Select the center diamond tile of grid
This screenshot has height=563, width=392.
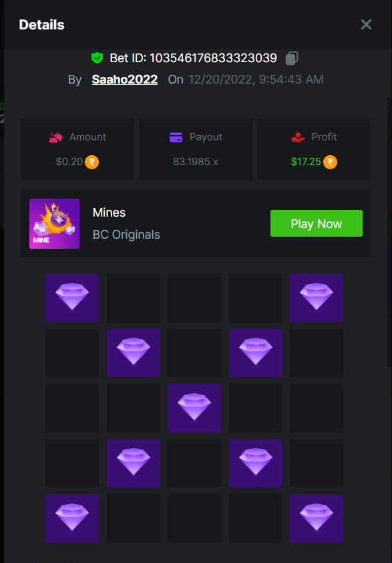pyautogui.click(x=194, y=408)
